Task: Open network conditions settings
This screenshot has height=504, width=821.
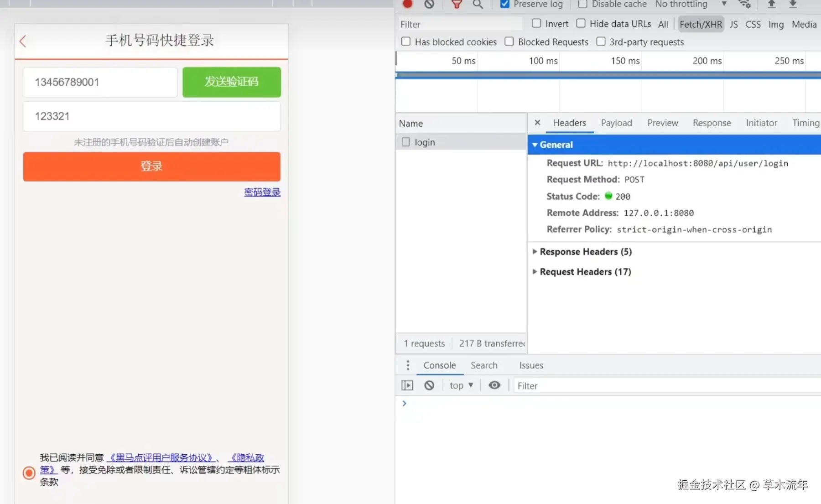Action: coord(745,4)
